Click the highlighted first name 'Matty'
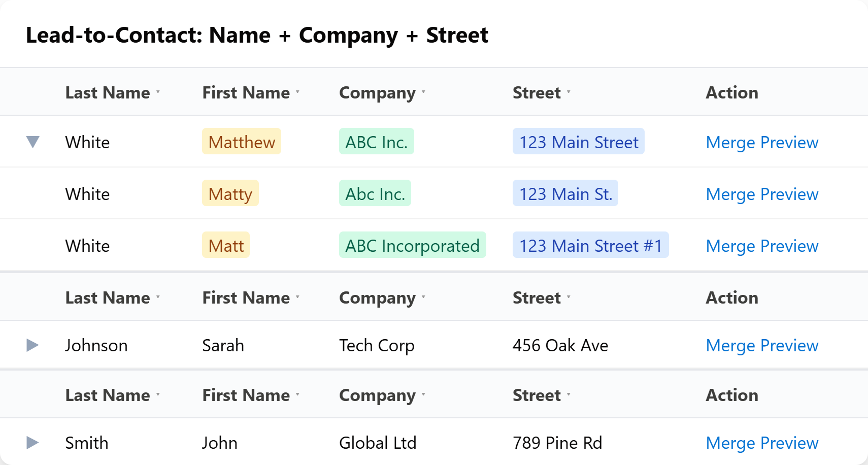This screenshot has height=465, width=868. click(x=230, y=193)
